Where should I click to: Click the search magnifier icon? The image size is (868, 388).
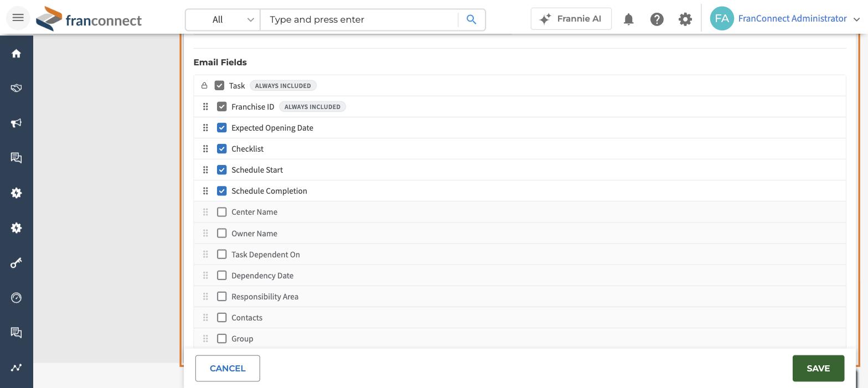[472, 19]
